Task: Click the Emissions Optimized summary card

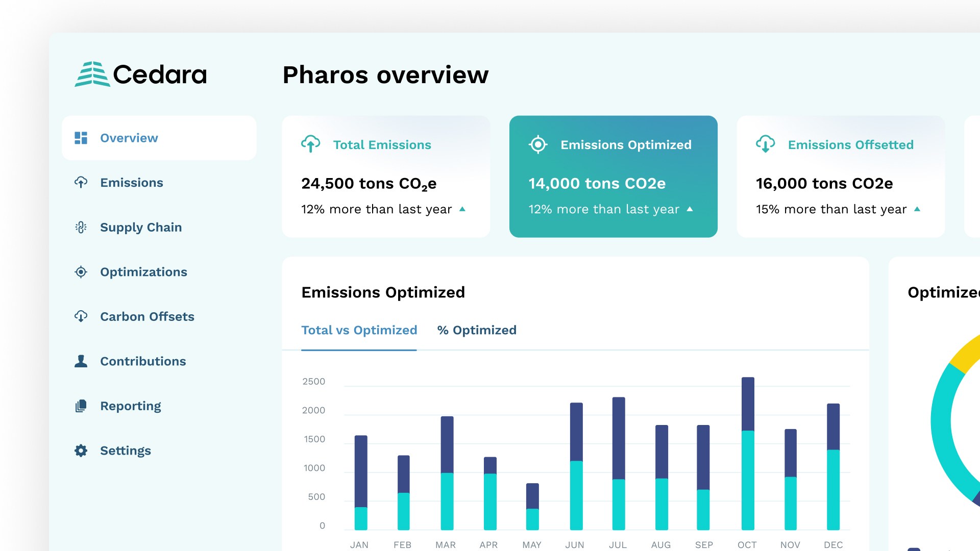Action: 613,177
